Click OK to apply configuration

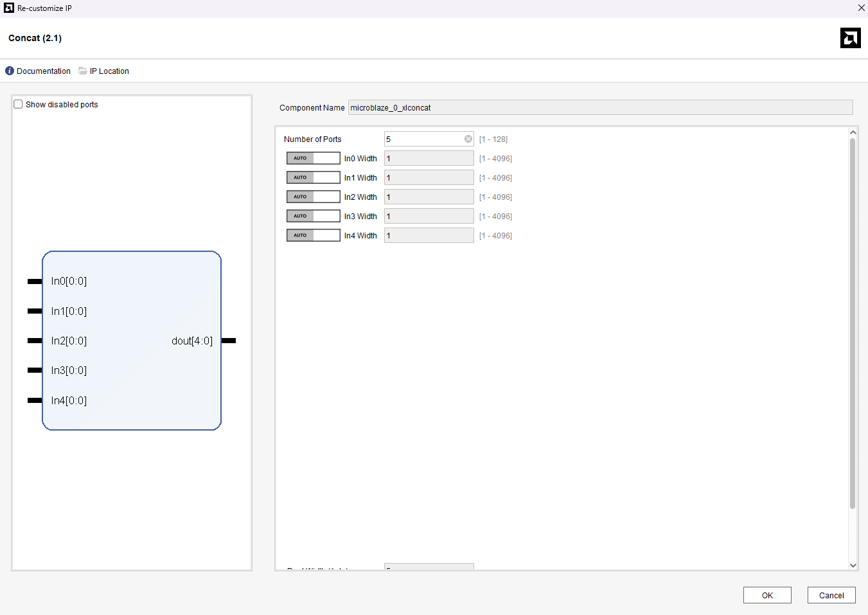(x=767, y=595)
